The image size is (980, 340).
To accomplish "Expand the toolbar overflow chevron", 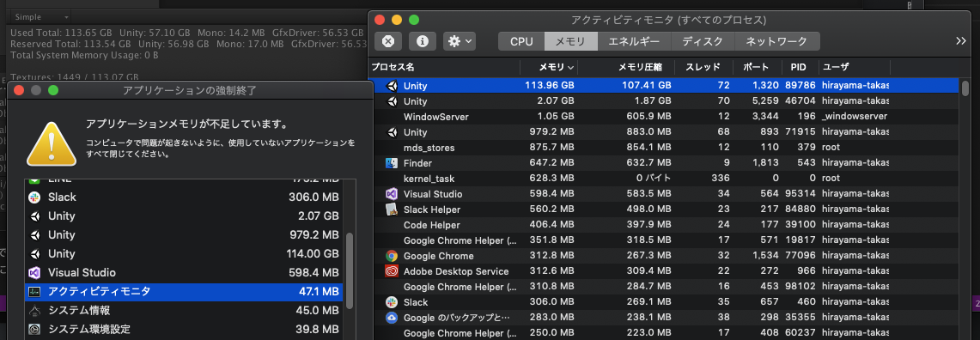I will tap(961, 41).
